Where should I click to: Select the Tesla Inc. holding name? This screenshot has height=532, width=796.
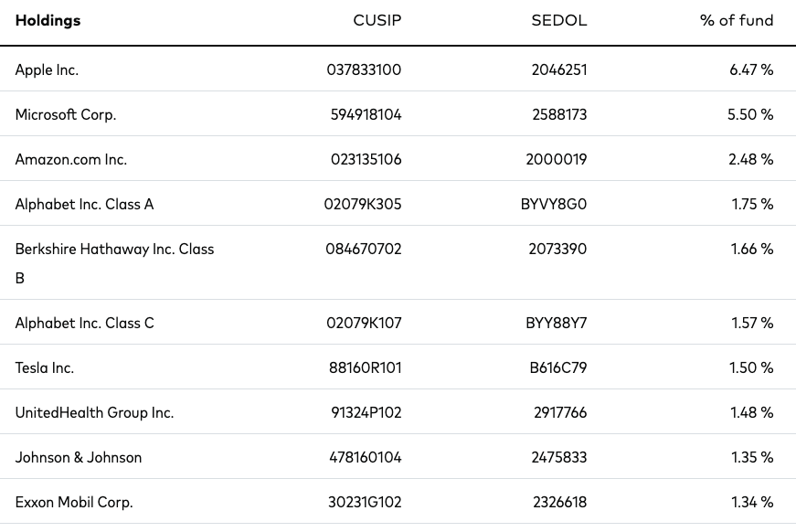tap(45, 367)
